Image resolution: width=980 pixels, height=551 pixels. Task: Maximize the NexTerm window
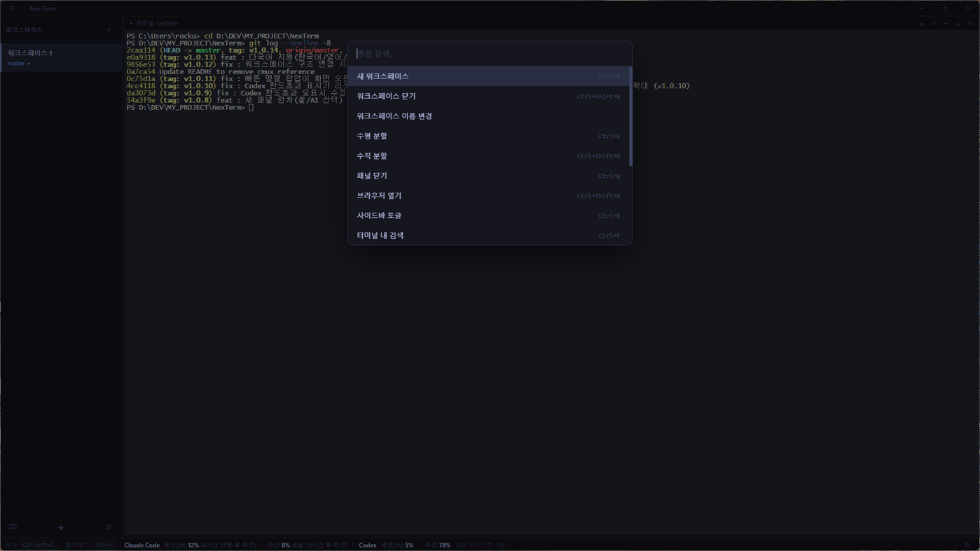coord(944,8)
